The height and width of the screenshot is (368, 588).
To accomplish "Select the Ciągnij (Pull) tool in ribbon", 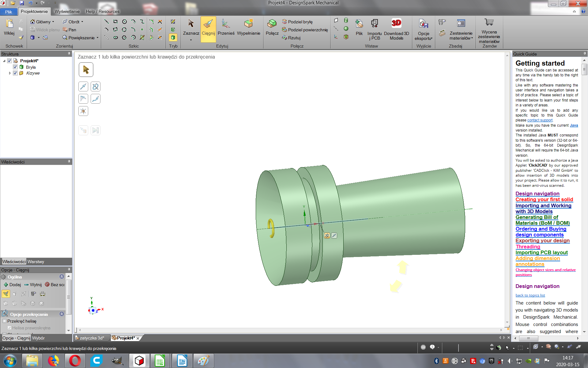I will [x=208, y=29].
